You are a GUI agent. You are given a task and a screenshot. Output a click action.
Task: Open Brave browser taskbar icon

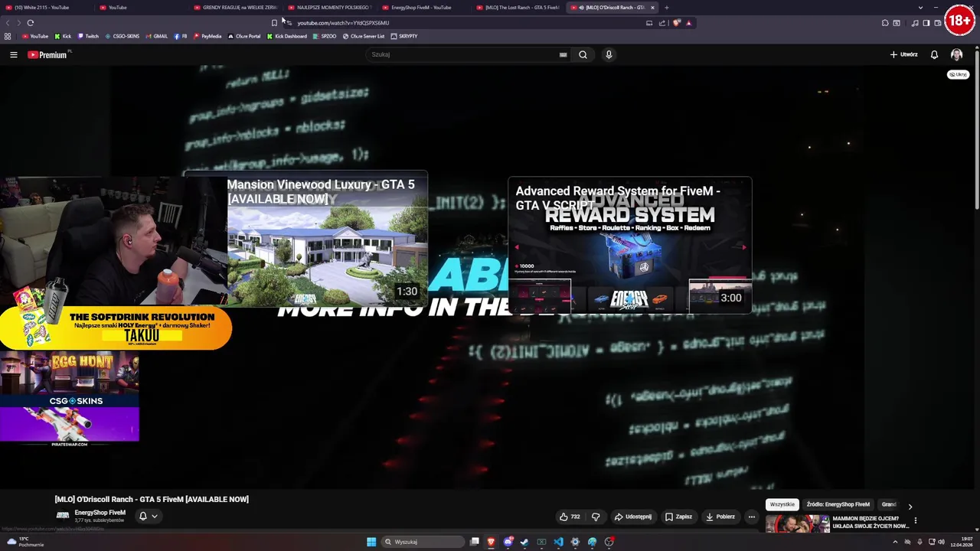tap(491, 542)
